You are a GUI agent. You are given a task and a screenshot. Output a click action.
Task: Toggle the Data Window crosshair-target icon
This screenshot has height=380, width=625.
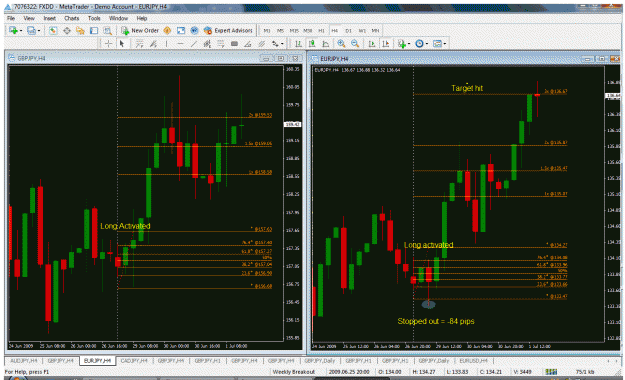point(67,31)
